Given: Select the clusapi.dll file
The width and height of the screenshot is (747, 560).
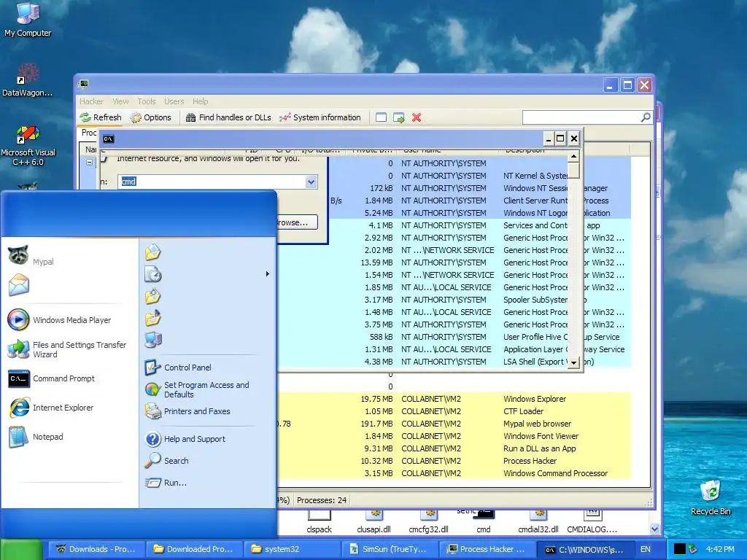Looking at the screenshot, I should pyautogui.click(x=374, y=521).
